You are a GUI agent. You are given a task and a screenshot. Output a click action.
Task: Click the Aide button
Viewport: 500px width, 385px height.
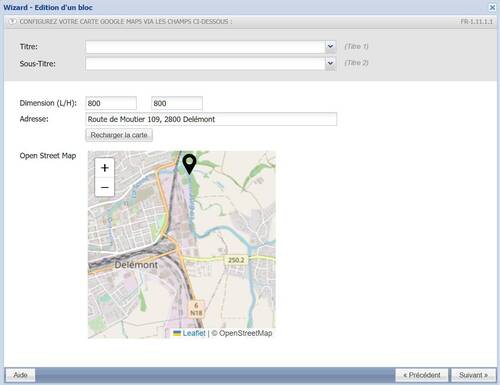click(x=20, y=375)
